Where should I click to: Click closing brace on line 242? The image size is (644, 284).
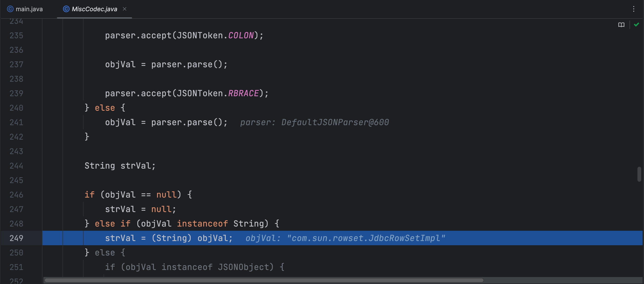87,137
